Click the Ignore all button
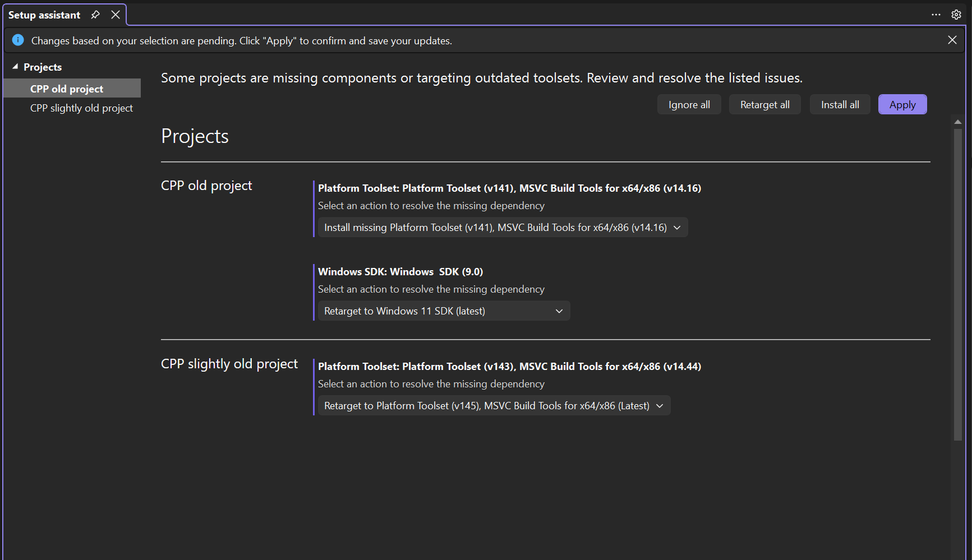The height and width of the screenshot is (560, 972). (x=689, y=104)
